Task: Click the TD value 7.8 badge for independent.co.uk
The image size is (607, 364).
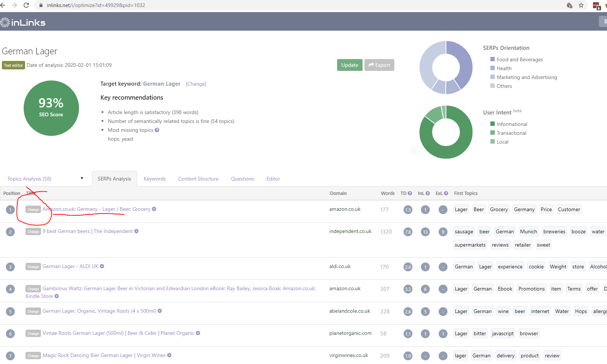Action: pyautogui.click(x=408, y=232)
